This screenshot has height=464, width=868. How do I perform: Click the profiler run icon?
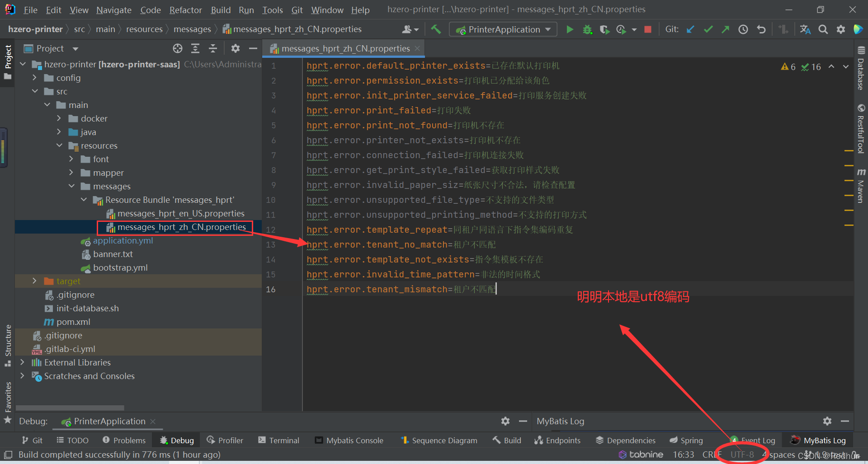point(621,29)
